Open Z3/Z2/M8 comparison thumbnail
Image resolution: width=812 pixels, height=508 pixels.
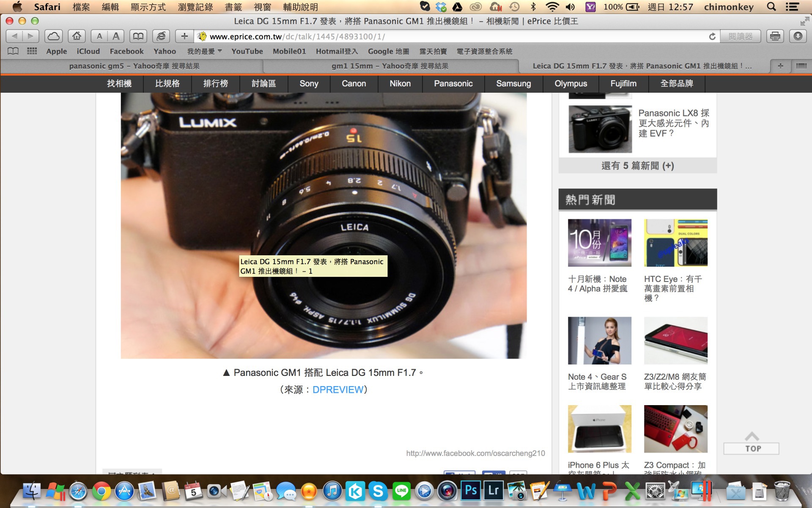pyautogui.click(x=676, y=340)
